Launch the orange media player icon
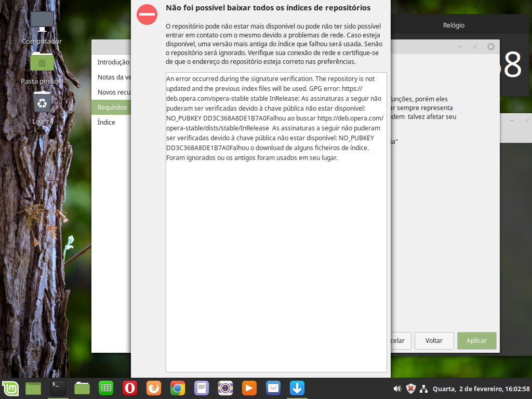 249,388
